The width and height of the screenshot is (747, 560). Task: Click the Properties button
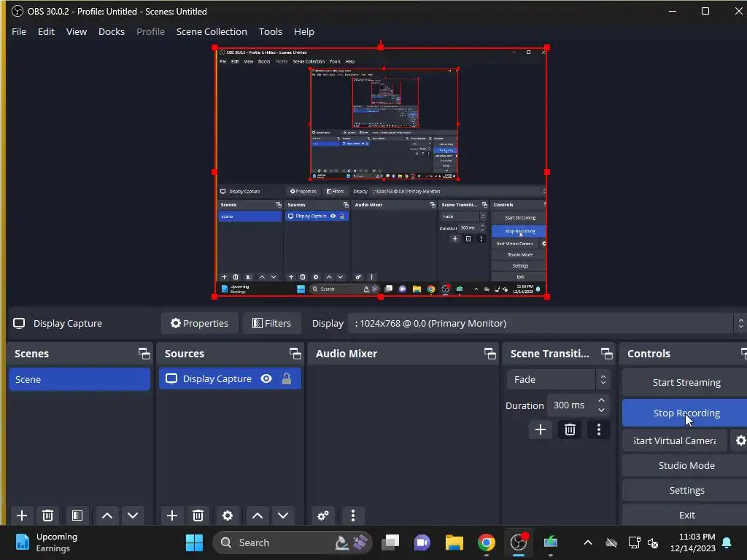[x=199, y=323]
